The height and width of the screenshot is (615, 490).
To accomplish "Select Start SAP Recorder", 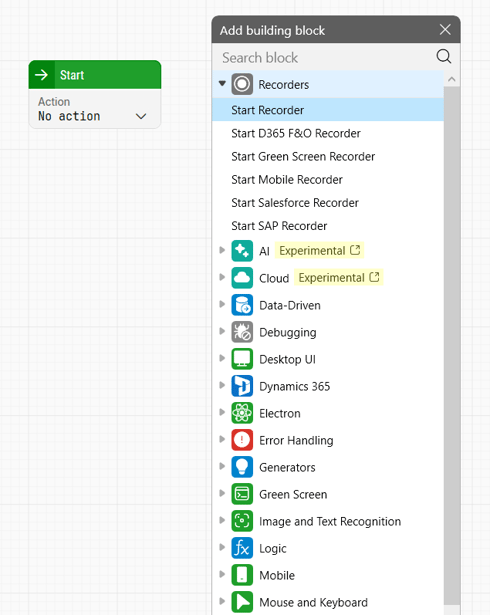I will [328, 226].
